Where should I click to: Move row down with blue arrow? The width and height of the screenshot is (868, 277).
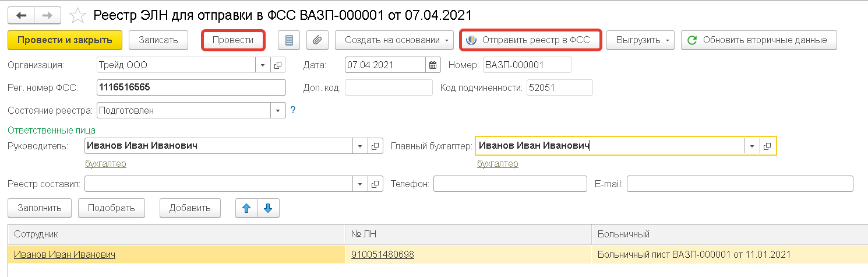tap(268, 208)
